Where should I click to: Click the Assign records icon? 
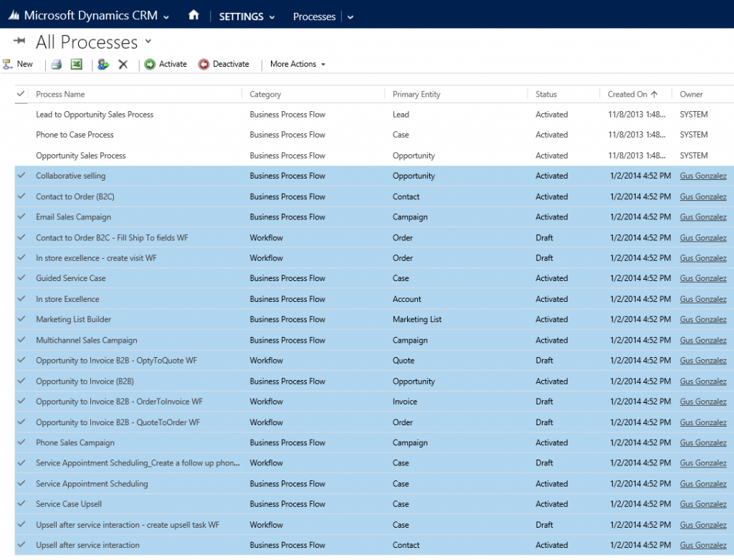103,64
